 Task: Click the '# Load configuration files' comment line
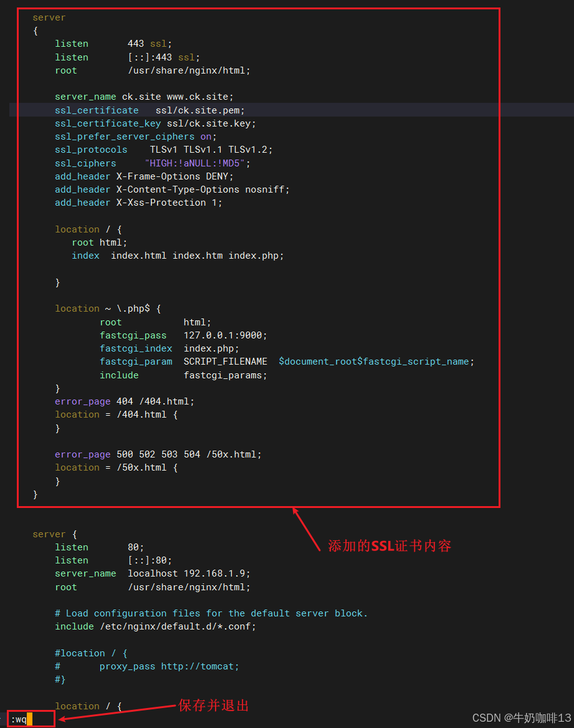click(x=211, y=613)
